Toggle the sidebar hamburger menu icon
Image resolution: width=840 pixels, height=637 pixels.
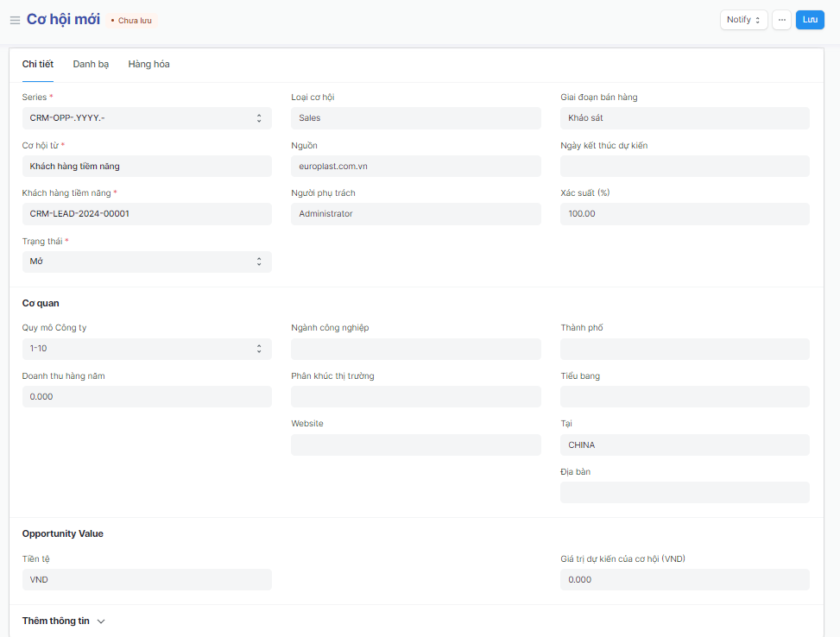(15, 20)
